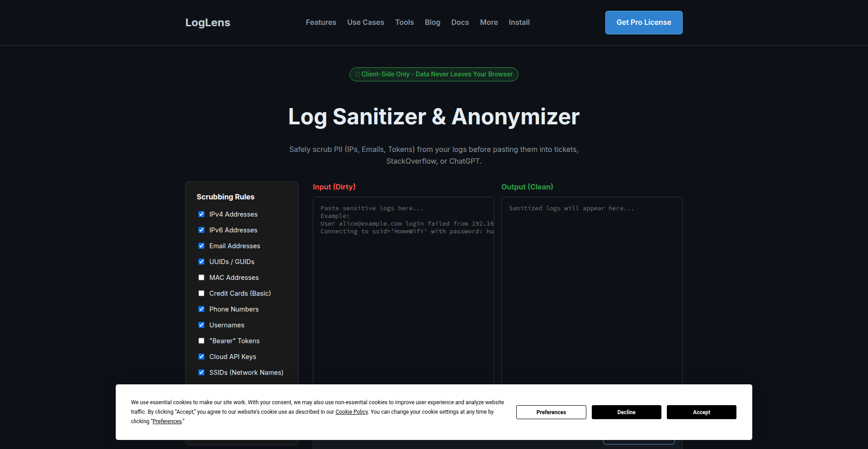Decline non-essential cookies
The height and width of the screenshot is (449, 868).
coord(627,412)
